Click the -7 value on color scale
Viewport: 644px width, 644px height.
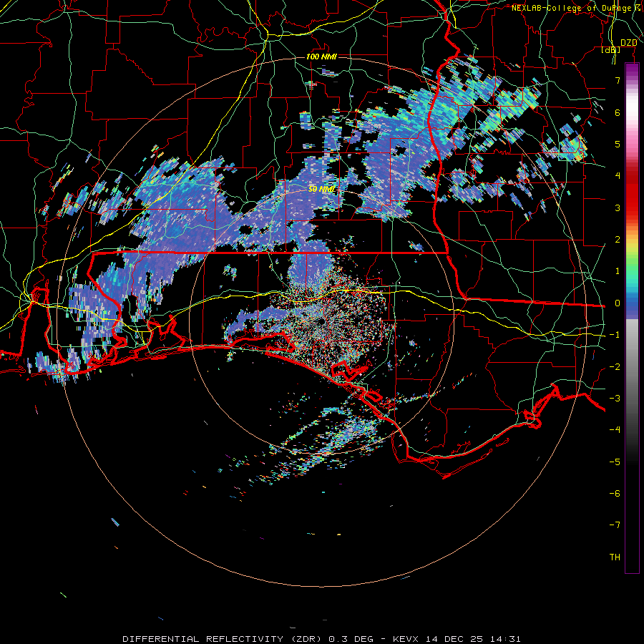click(615, 525)
